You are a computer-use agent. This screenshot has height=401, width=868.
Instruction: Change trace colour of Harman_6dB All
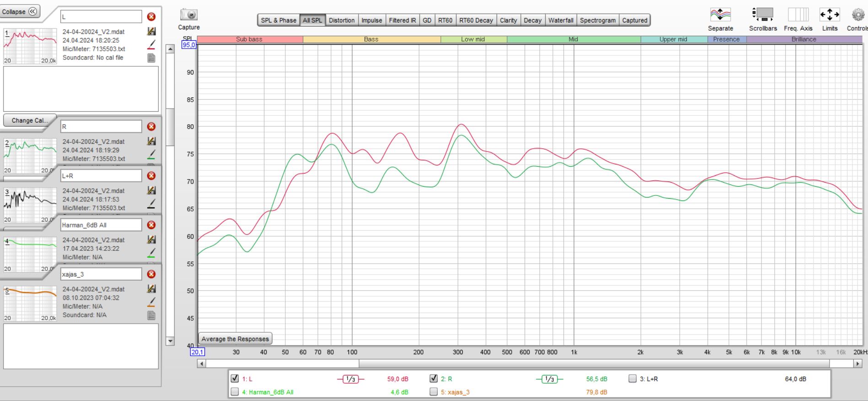tap(151, 252)
